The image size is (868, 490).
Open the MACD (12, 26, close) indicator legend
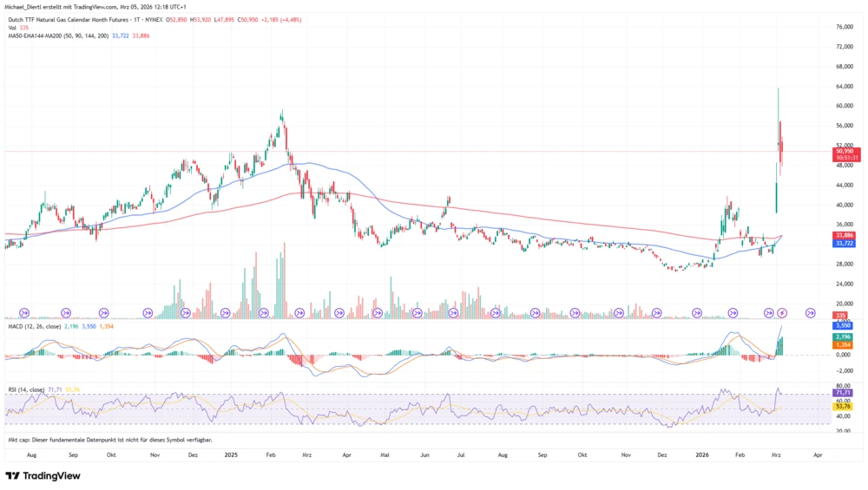point(33,325)
